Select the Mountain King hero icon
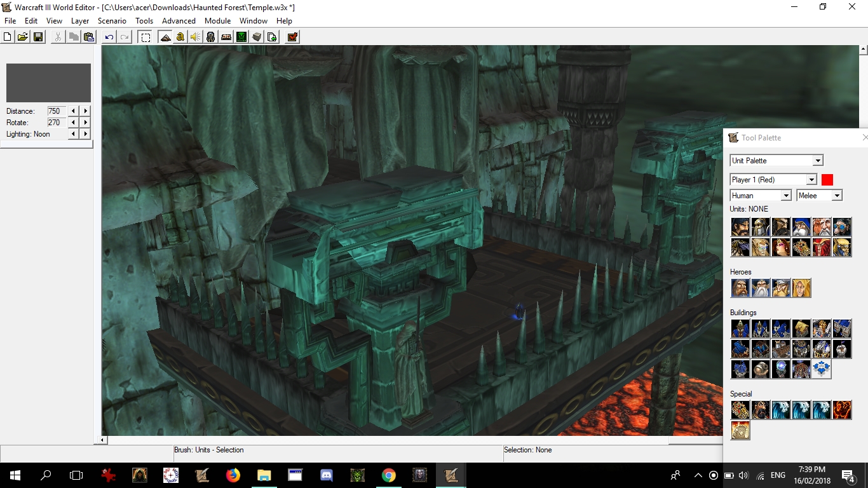Image resolution: width=868 pixels, height=488 pixels. pos(781,288)
